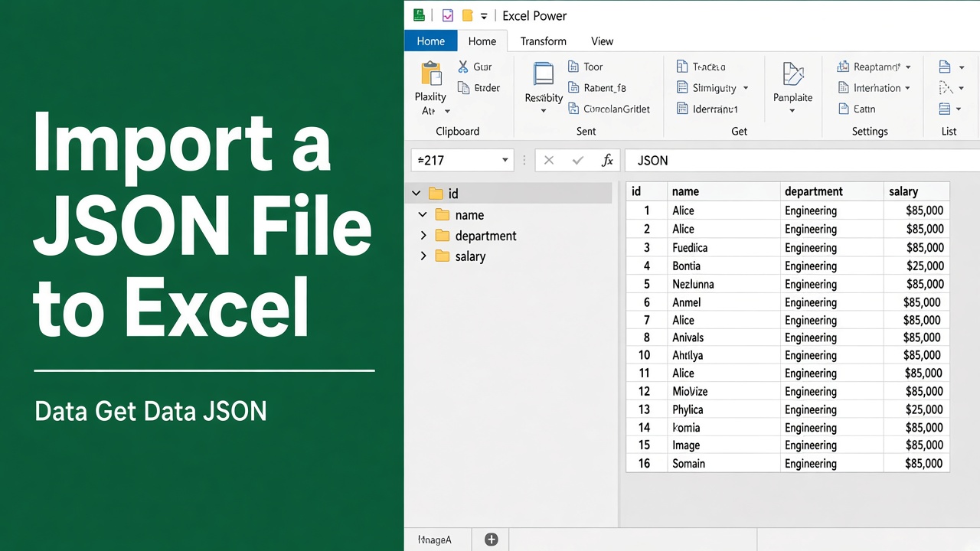Expand the salary tree node chevron
980x551 pixels.
[x=423, y=256]
